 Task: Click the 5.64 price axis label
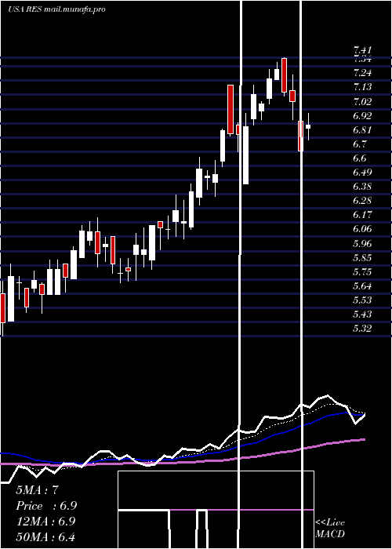pyautogui.click(x=362, y=286)
